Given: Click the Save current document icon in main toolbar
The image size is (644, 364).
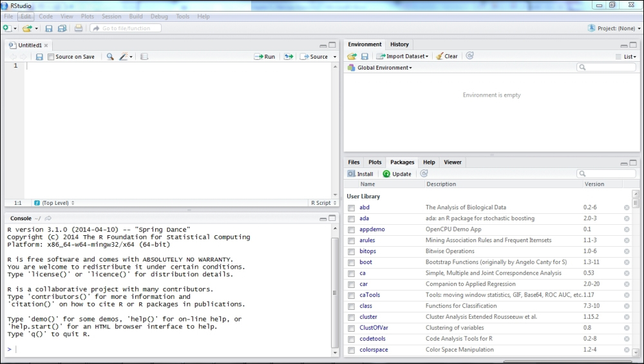Looking at the screenshot, I should [49, 28].
